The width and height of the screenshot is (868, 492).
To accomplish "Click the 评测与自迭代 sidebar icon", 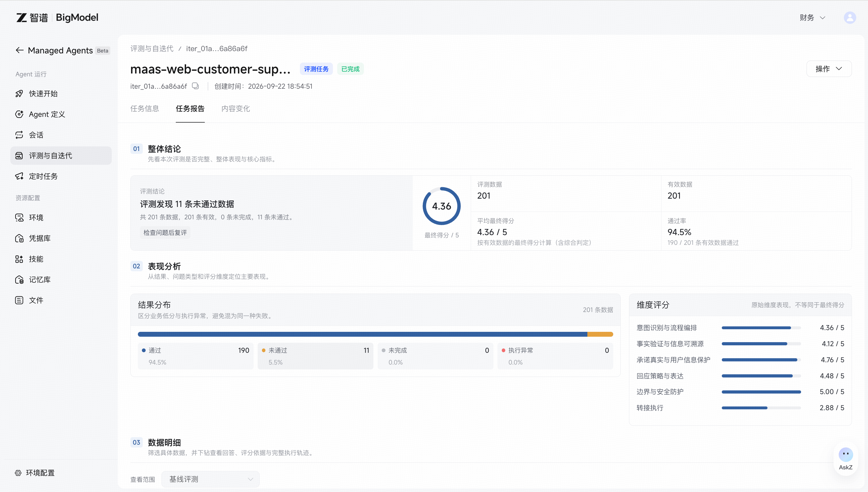I will point(19,156).
